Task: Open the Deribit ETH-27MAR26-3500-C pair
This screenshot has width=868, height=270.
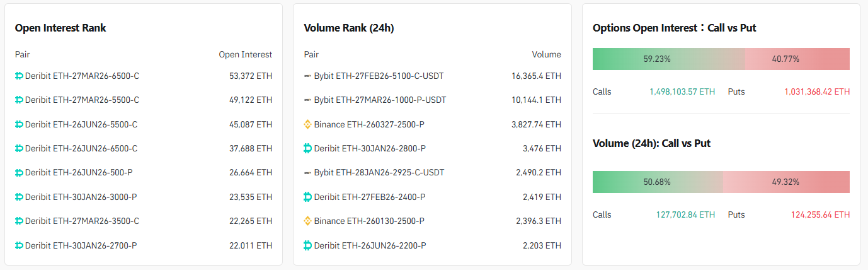Action: point(82,221)
